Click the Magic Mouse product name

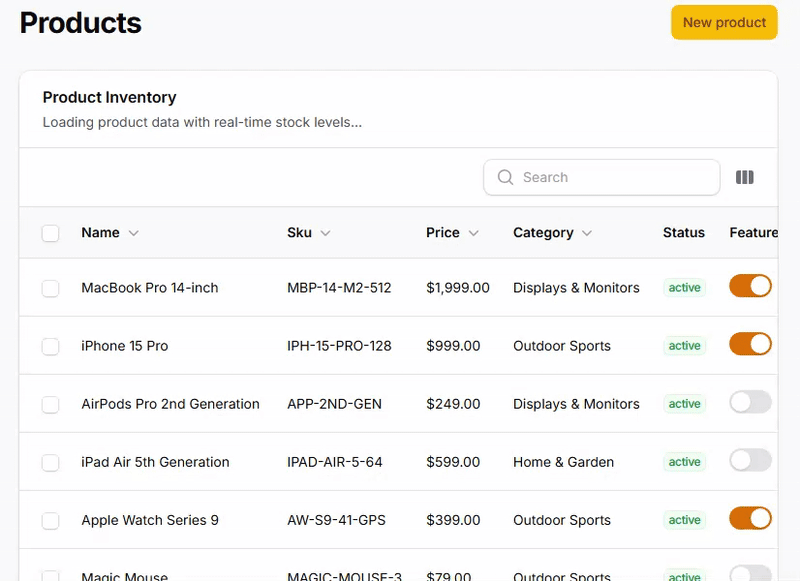click(124, 576)
